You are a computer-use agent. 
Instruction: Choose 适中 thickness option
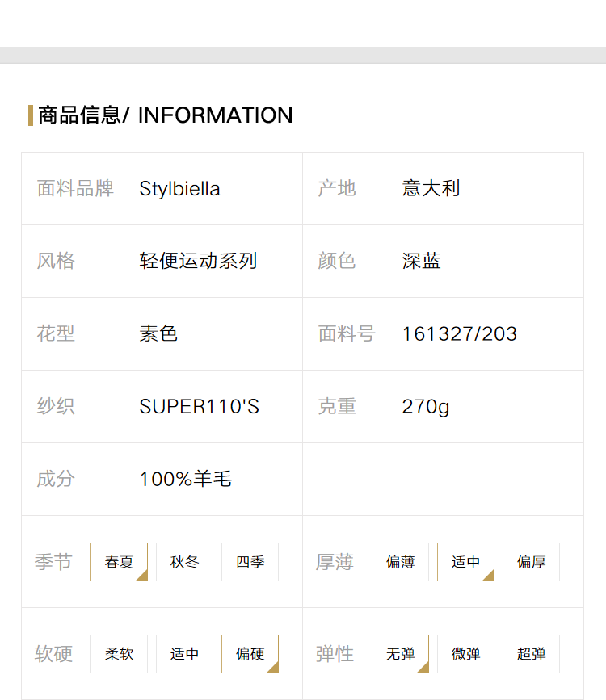(465, 562)
